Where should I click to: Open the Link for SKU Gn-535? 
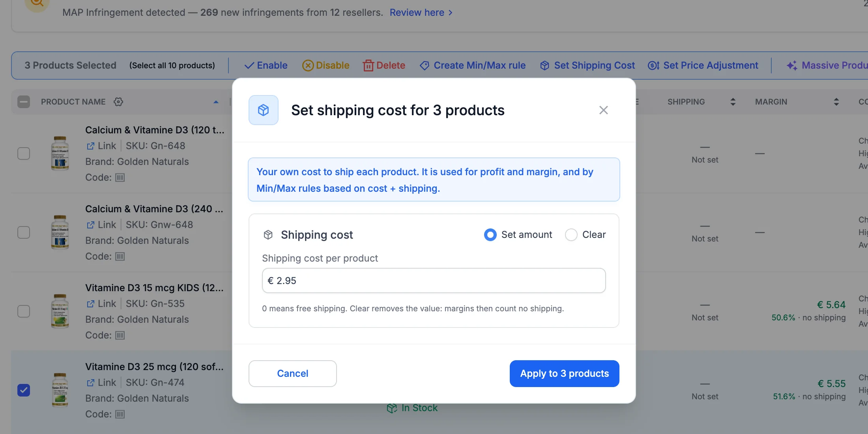point(101,304)
